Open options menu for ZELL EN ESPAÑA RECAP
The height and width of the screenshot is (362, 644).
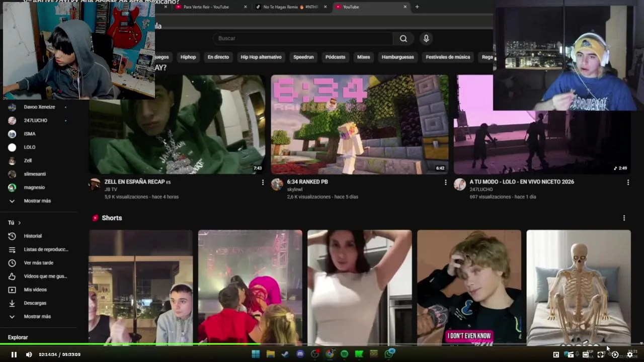click(263, 183)
